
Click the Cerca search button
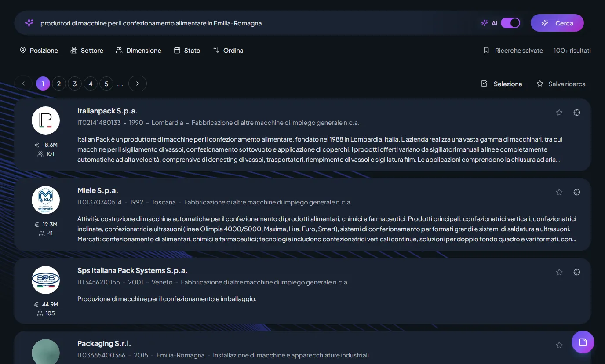(557, 23)
